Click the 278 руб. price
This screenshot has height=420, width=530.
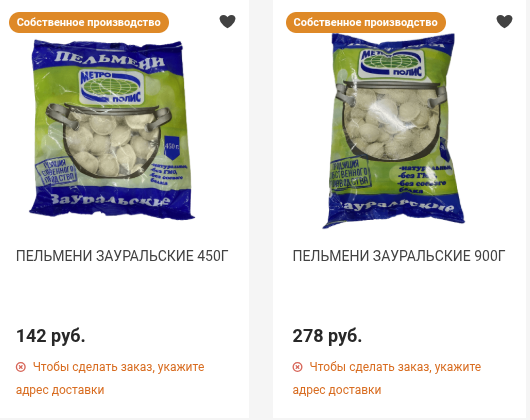(x=327, y=336)
